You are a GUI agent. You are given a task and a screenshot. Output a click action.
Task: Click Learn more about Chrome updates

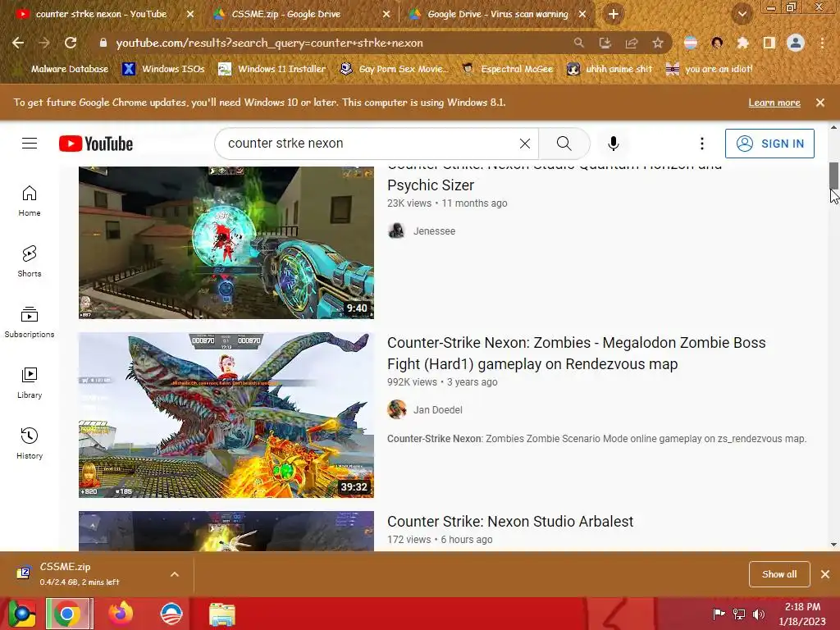click(774, 103)
